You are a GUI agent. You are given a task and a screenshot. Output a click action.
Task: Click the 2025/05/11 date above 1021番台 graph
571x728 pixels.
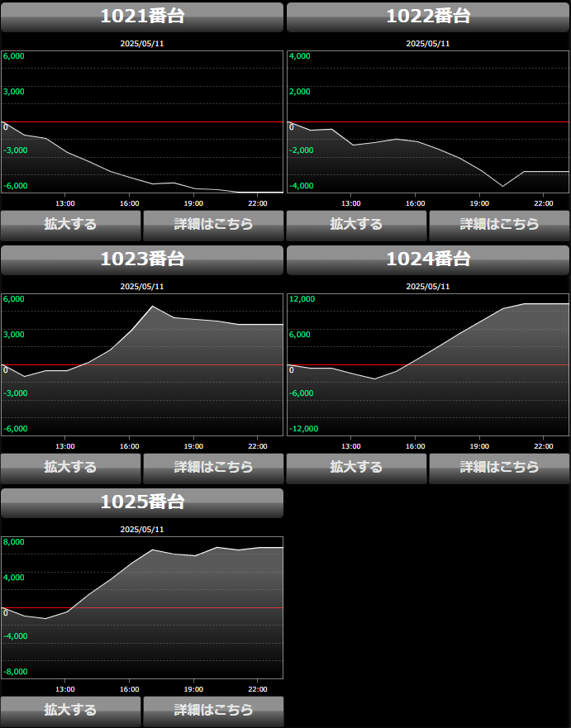click(x=142, y=44)
